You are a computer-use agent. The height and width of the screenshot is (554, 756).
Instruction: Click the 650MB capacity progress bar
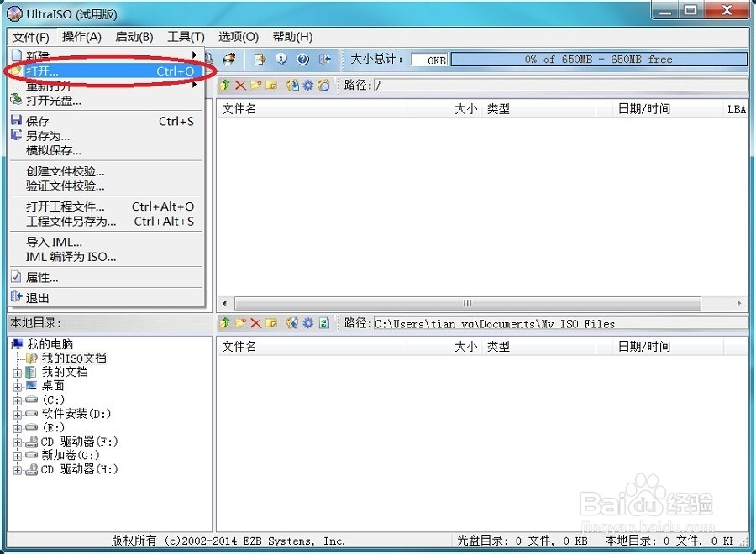pos(599,60)
